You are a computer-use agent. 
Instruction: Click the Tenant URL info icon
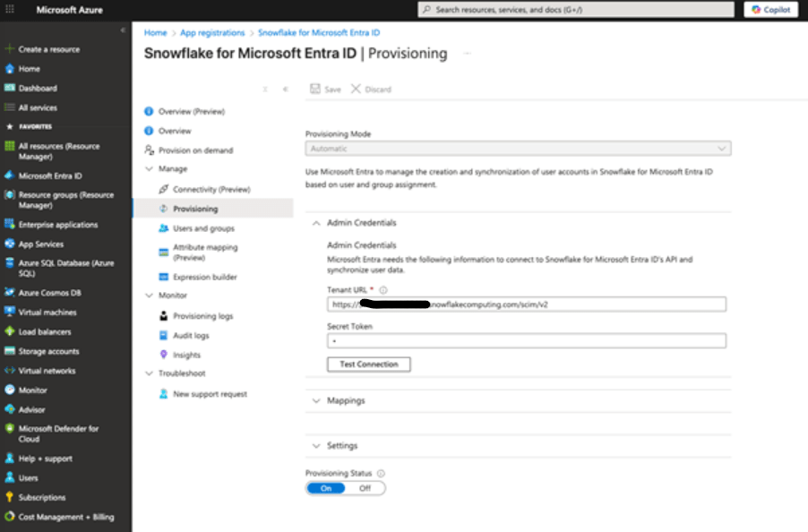[x=383, y=290]
